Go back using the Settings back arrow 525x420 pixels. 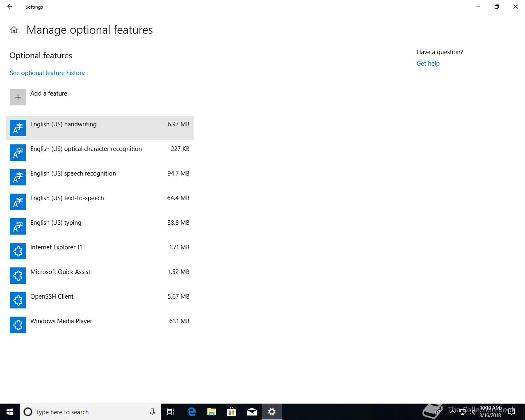point(10,7)
